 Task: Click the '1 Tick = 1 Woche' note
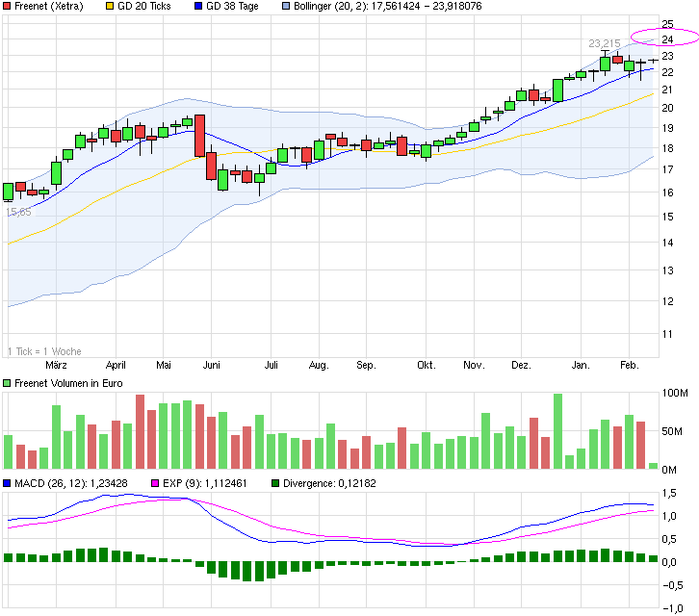coord(44,351)
